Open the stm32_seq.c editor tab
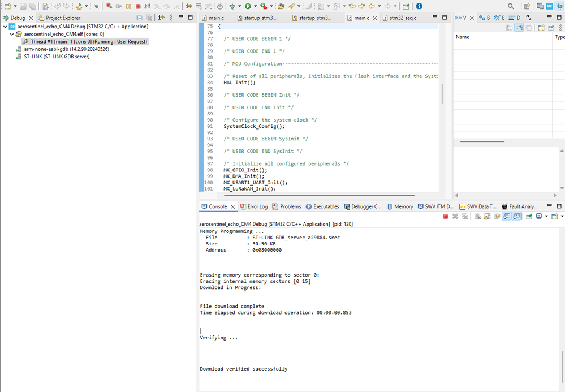This screenshot has width=565, height=392. pos(399,18)
